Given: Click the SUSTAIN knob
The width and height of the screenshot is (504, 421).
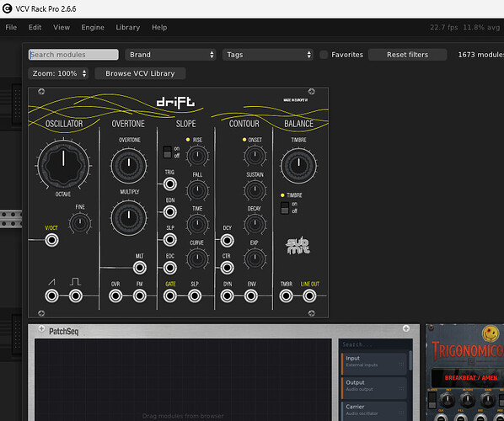Looking at the screenshot, I should coord(255,190).
